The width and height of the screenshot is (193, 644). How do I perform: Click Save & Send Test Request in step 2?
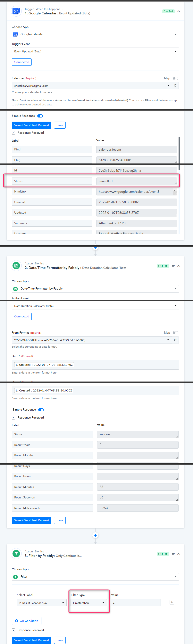32,520
